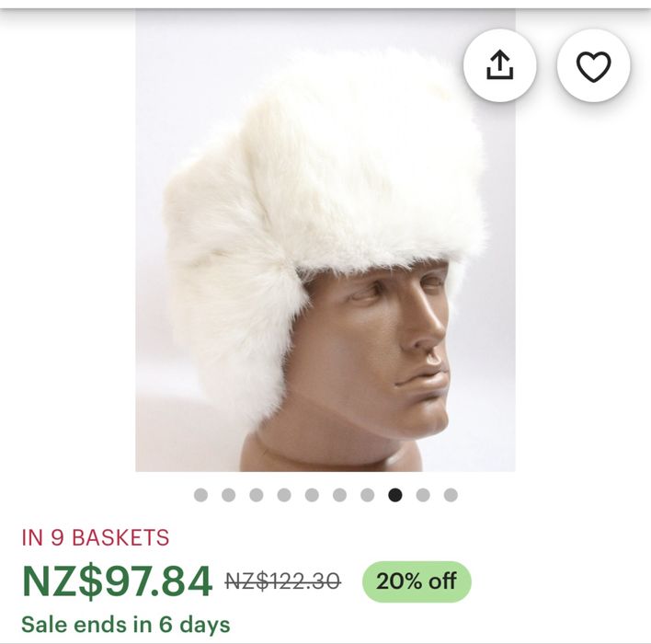Image resolution: width=651 pixels, height=644 pixels.
Task: Show the fifth photo via its dot
Action: (312, 495)
